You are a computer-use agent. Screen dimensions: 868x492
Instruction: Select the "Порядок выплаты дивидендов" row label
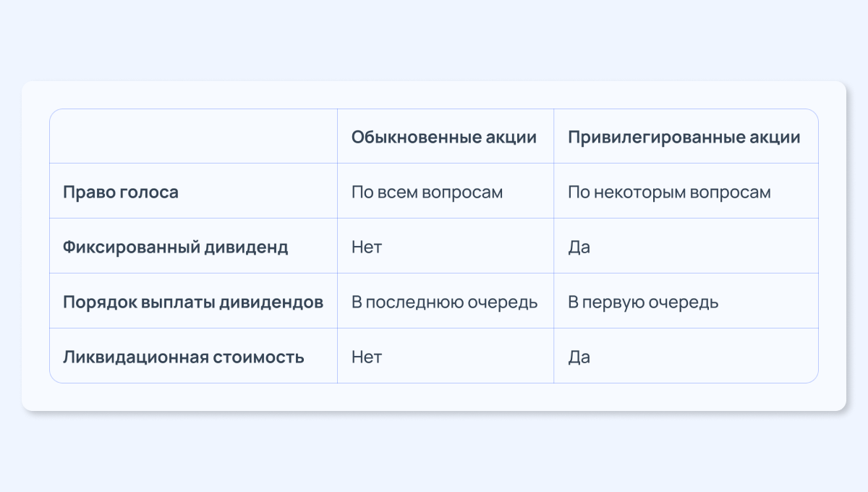tap(193, 302)
